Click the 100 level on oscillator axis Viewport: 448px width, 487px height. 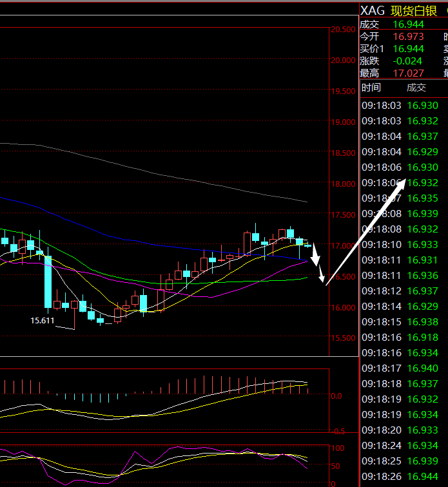[x=338, y=448]
